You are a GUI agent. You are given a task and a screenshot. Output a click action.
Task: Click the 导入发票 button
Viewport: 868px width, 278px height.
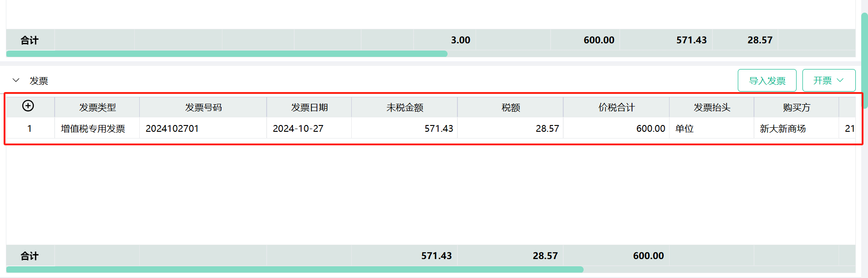(767, 80)
